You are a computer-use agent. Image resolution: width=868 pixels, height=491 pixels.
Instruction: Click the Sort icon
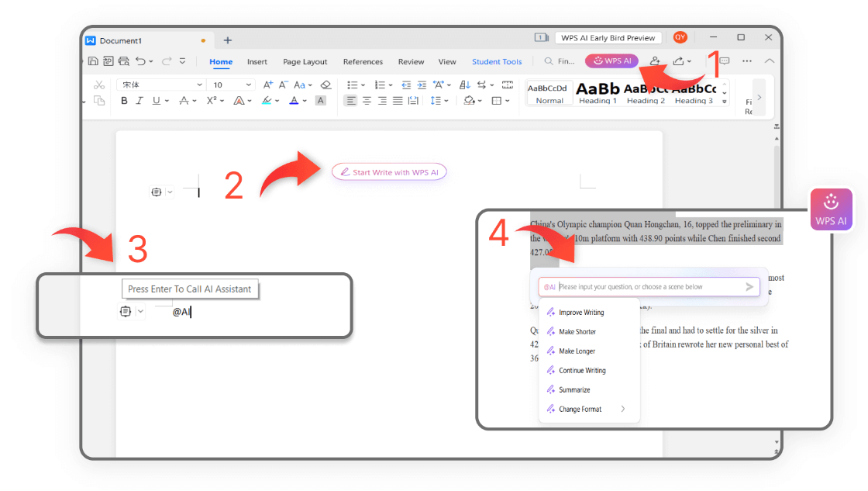[465, 85]
